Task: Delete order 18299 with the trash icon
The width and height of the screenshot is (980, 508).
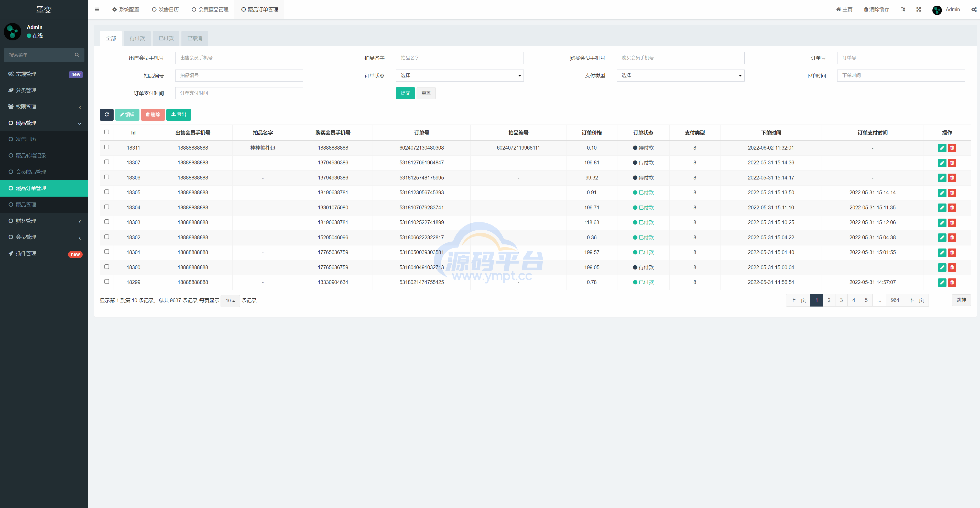Action: pos(952,283)
